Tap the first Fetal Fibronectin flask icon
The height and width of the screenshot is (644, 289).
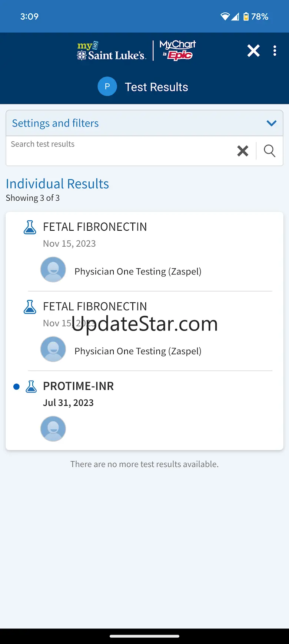pos(30,227)
